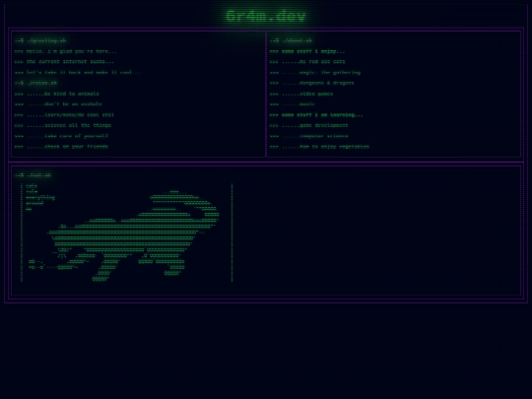This screenshot has width=532, height=399.
Task: Click the ./greeting.sh command heading
Action: click(x=40, y=40)
